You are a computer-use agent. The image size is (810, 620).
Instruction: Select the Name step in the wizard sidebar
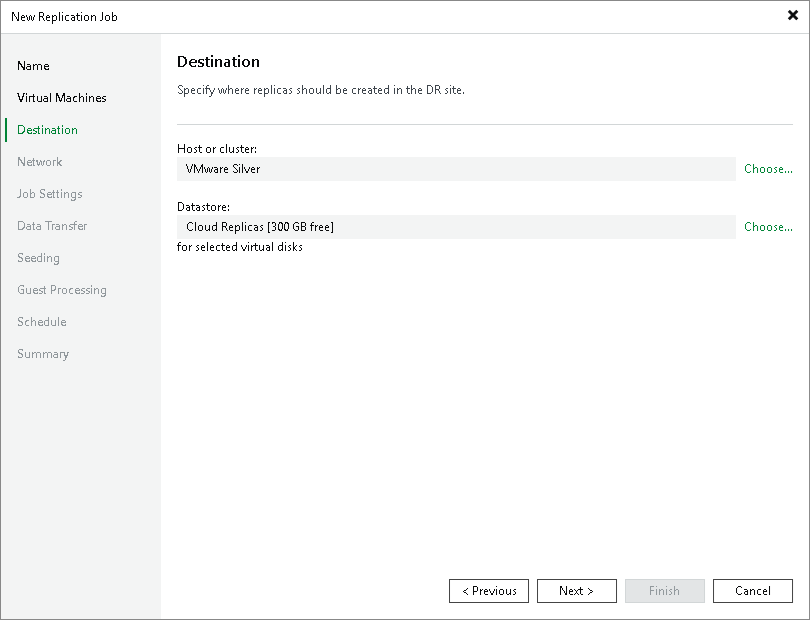coord(33,65)
